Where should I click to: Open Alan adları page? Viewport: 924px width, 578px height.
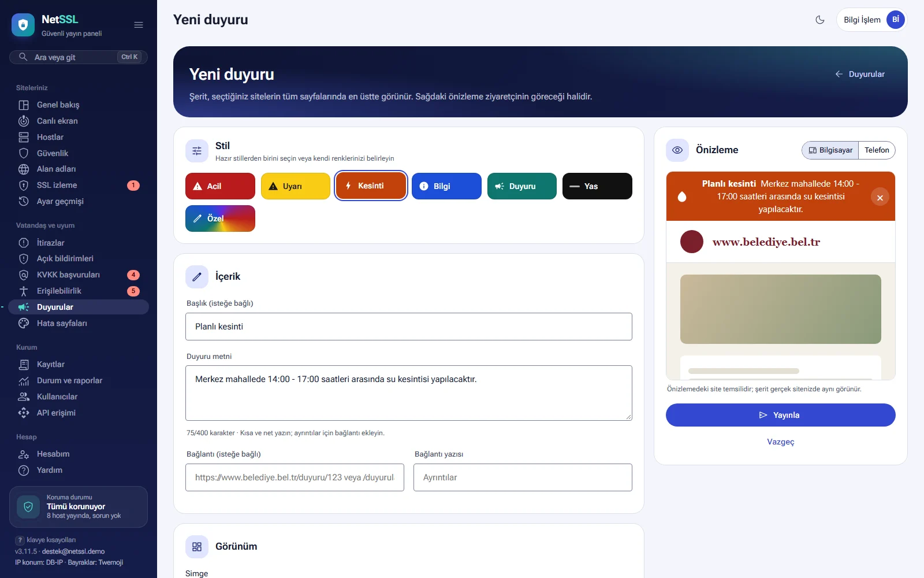(x=79, y=169)
